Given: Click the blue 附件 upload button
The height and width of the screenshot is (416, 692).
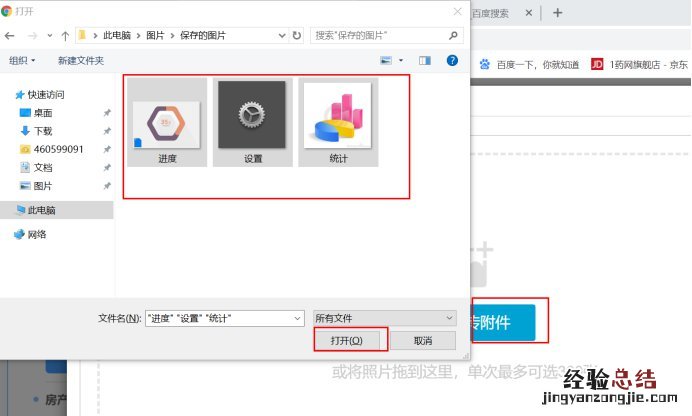Looking at the screenshot, I should point(503,322).
